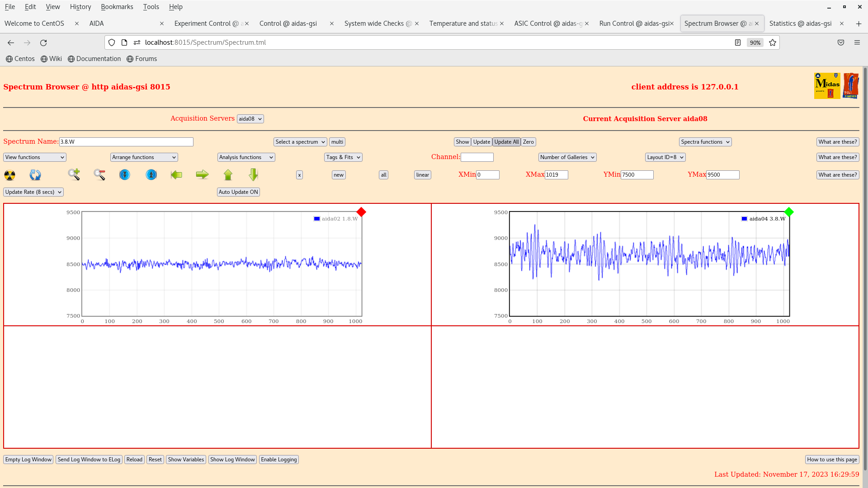Click the red diamond marker on aida02 plot
The image size is (868, 488).
point(361,212)
